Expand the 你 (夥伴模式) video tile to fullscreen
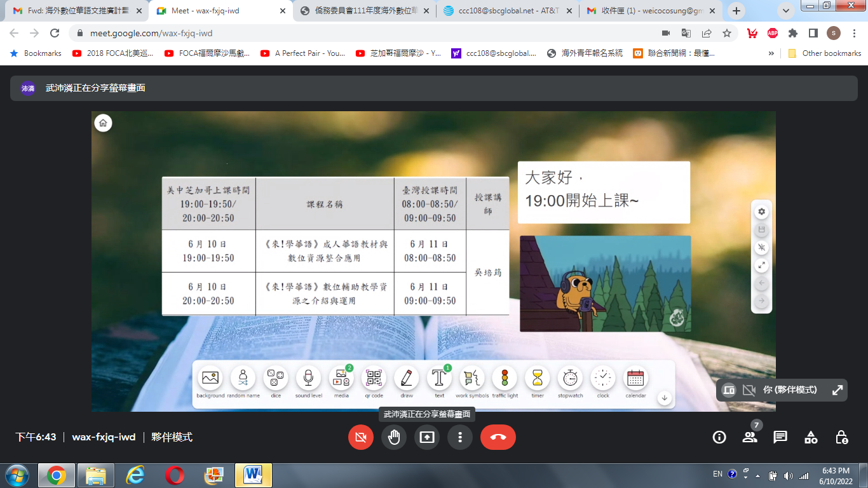Screen dimensions: 868x488 (837, 390)
